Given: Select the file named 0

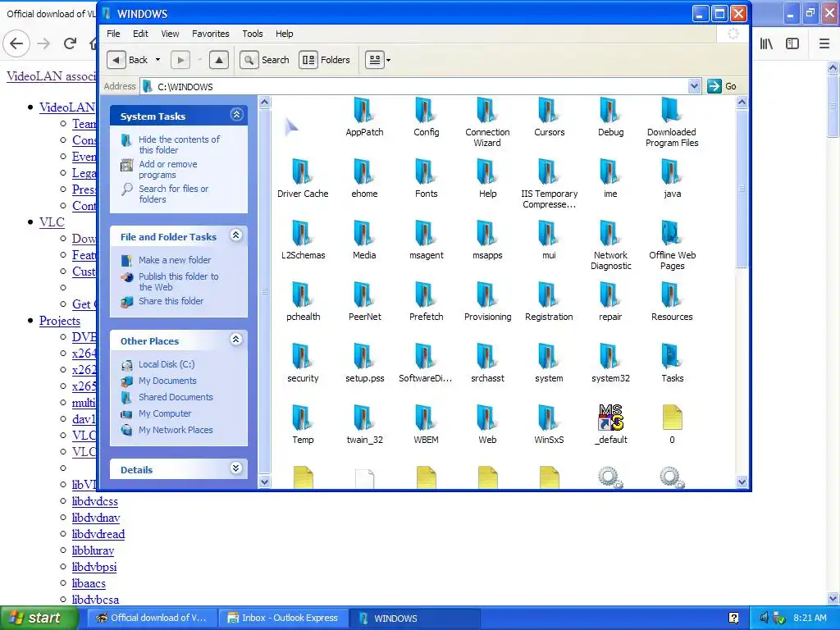Looking at the screenshot, I should pos(672,424).
